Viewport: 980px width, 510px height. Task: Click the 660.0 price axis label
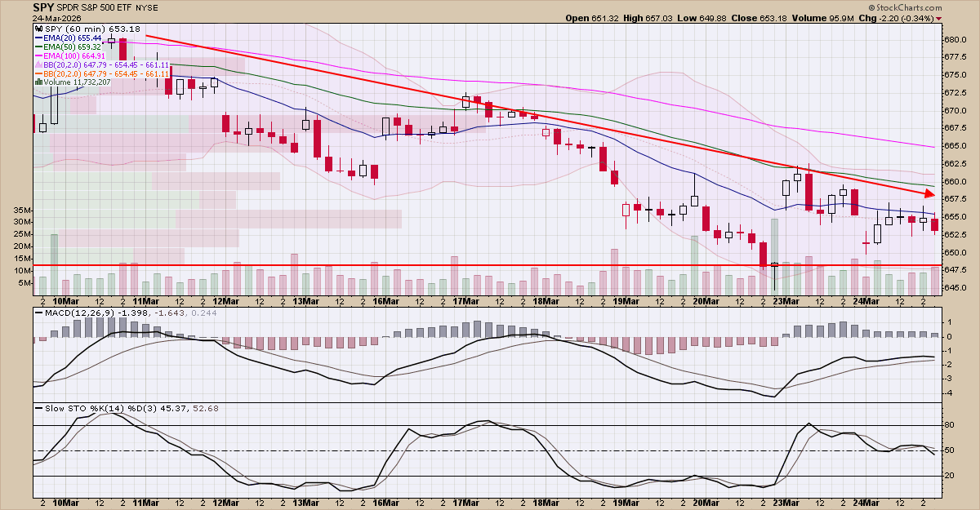pos(955,181)
